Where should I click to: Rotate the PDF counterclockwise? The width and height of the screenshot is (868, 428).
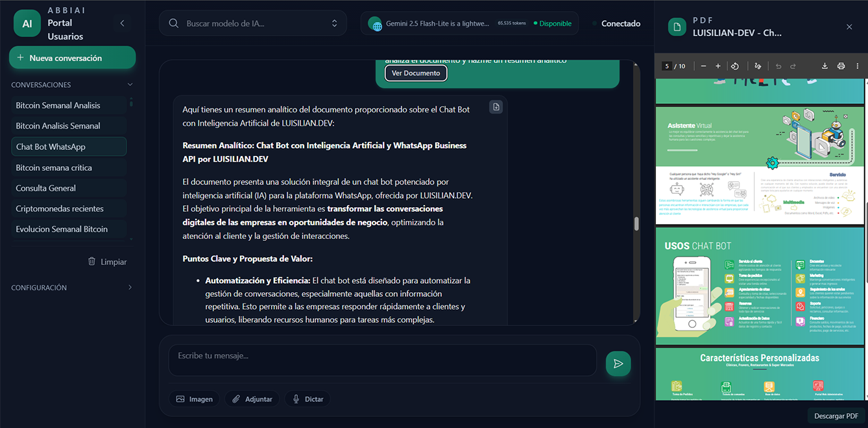point(735,66)
